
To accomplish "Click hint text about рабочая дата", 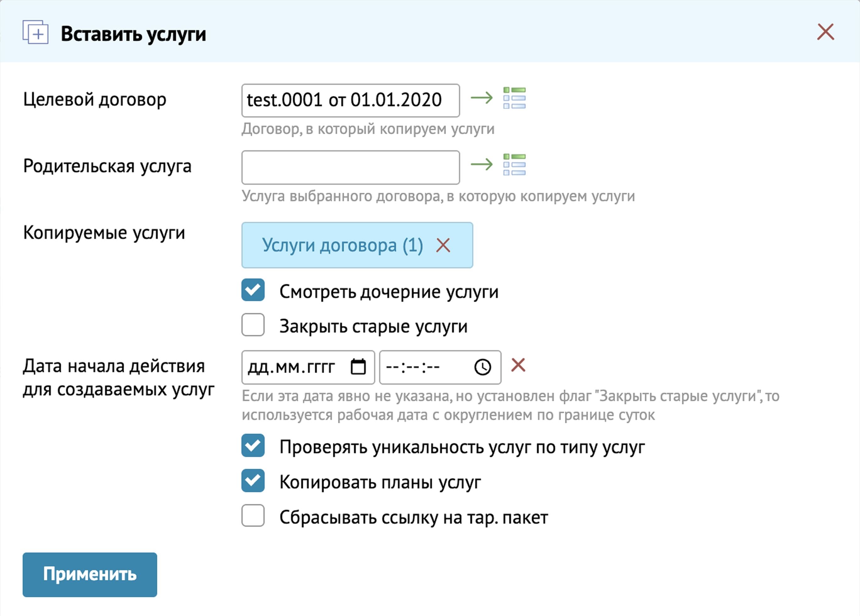I will click(x=511, y=406).
